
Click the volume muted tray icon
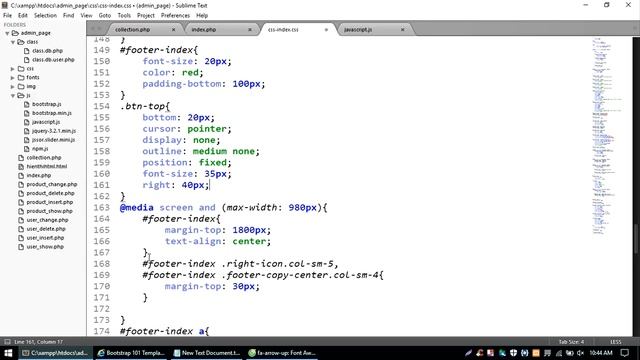click(x=580, y=353)
